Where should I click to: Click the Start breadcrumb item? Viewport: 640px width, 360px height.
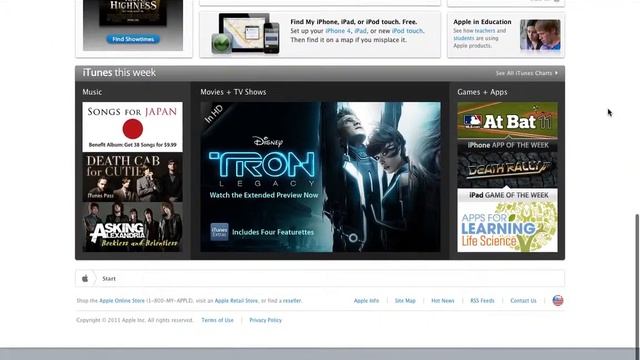109,279
